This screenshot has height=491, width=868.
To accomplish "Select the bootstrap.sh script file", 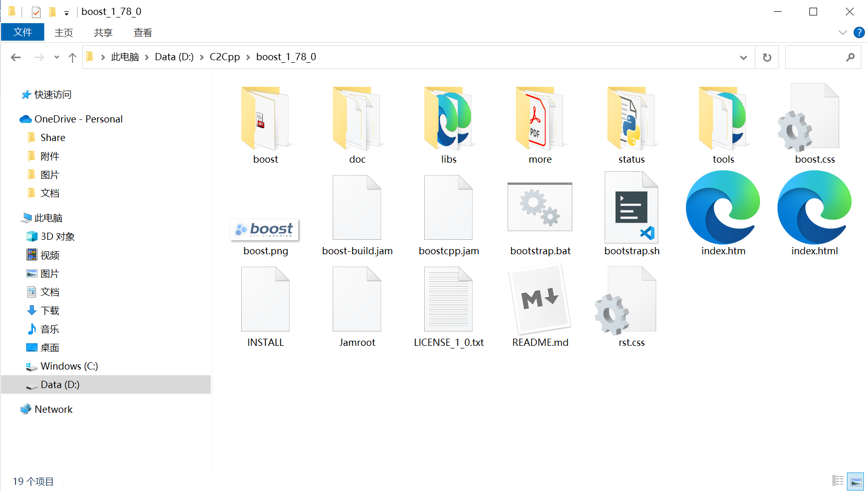I will click(x=631, y=208).
